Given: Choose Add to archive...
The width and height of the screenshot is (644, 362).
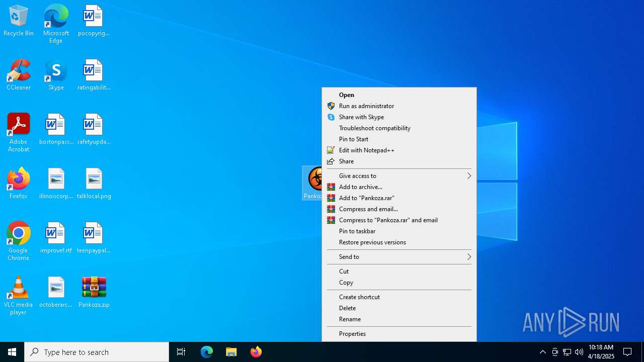Looking at the screenshot, I should click(x=399, y=187).
